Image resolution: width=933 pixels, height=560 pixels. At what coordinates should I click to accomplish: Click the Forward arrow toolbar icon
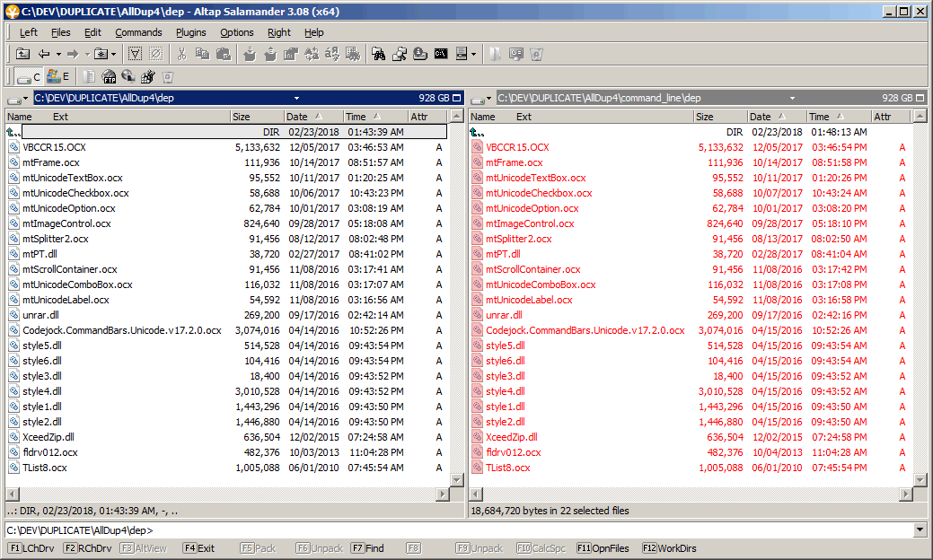pos(73,54)
